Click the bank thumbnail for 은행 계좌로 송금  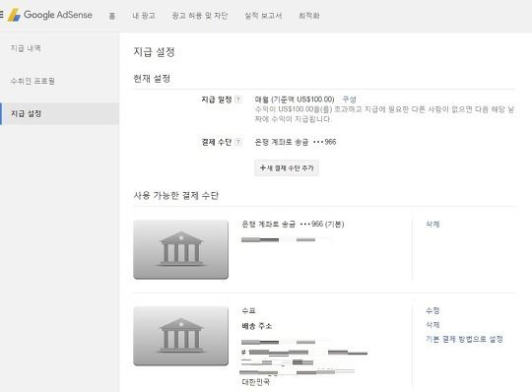(181, 249)
